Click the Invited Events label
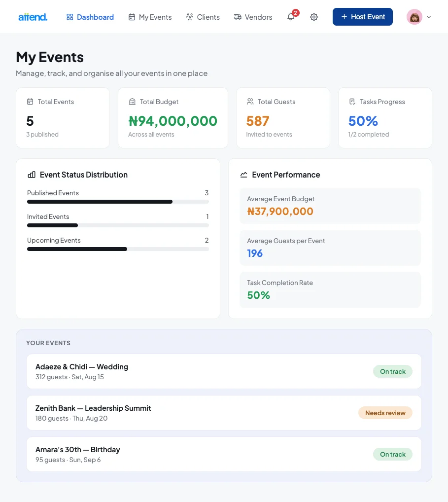The image size is (448, 502). point(48,216)
